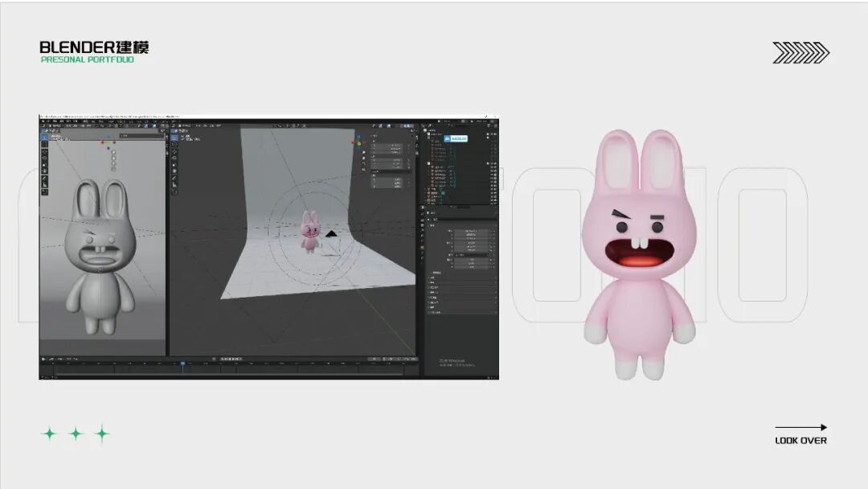Choose the Move tool in the gray-model viewport
The height and width of the screenshot is (489, 868).
point(45,151)
